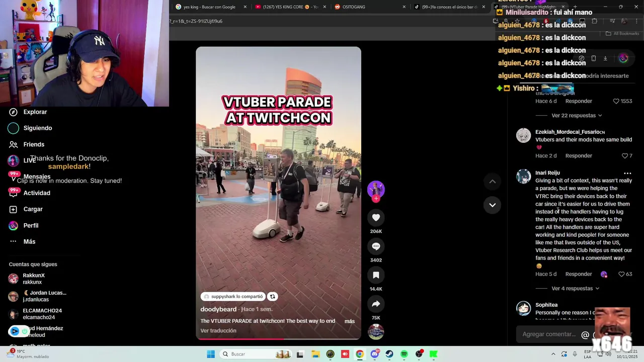Image resolution: width=644 pixels, height=362 pixels.
Task: Click 'Ver traducción' under the caption
Action: [218, 331]
